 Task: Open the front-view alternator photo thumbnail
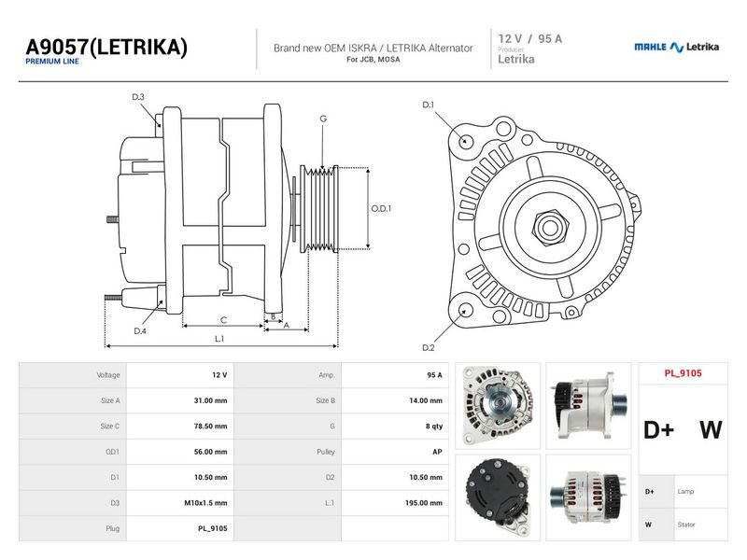point(498,406)
